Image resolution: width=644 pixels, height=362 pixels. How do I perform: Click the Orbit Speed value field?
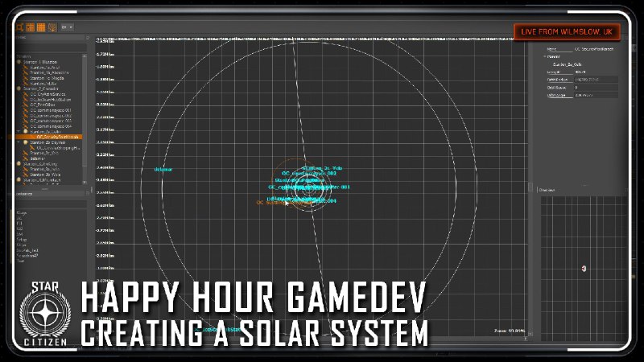tap(596, 88)
